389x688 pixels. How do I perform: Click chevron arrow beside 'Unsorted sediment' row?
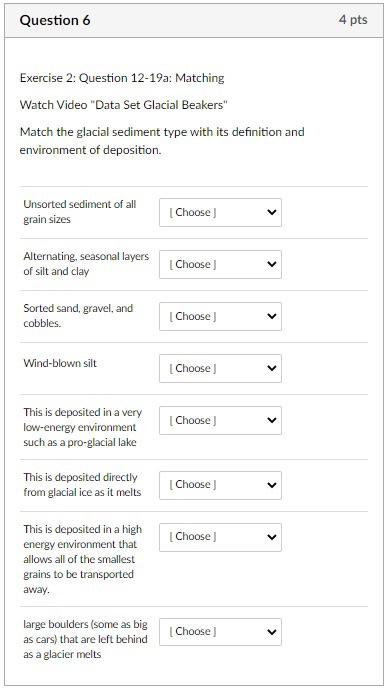[272, 212]
